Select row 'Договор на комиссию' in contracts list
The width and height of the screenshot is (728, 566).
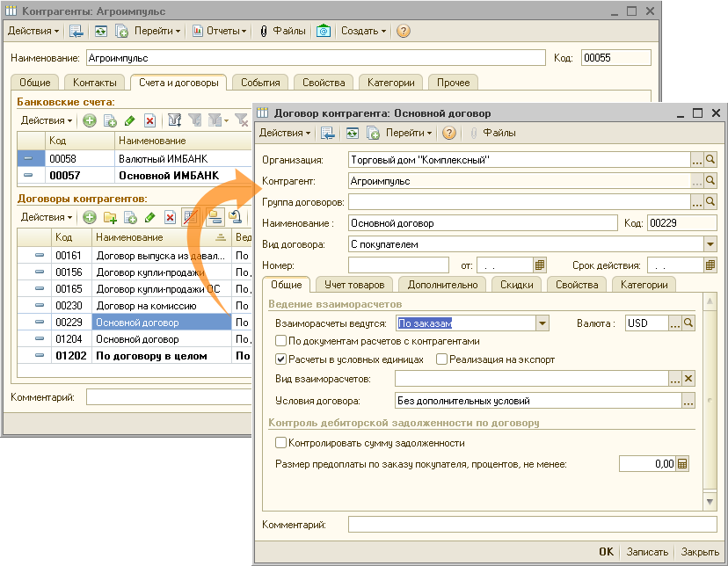[135, 306]
